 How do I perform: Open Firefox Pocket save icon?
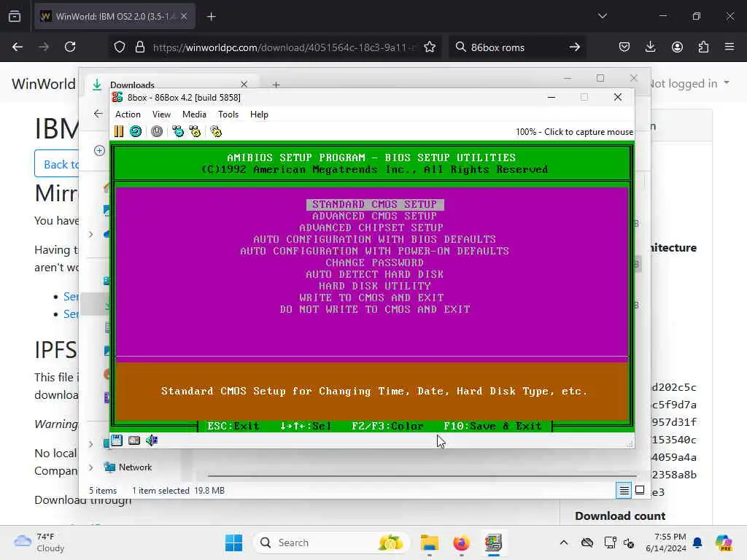(624, 47)
